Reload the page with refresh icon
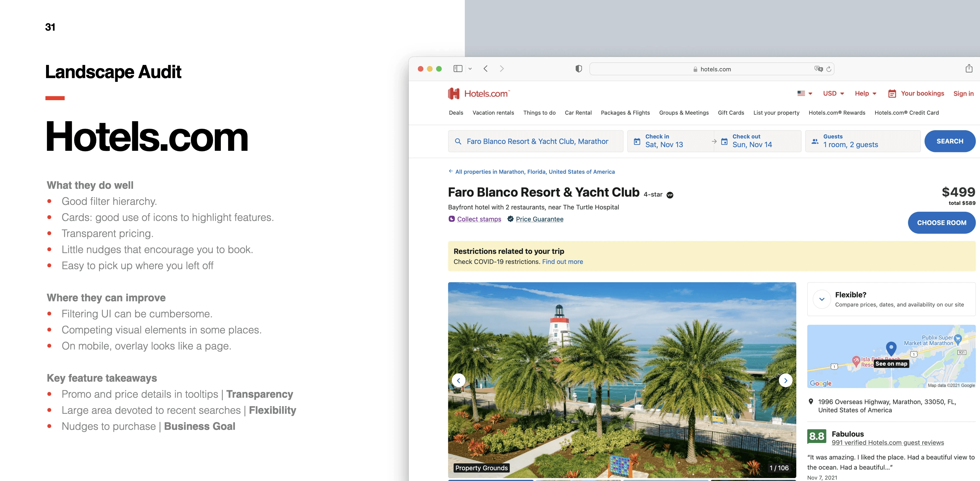The width and height of the screenshot is (980, 481). click(x=829, y=69)
